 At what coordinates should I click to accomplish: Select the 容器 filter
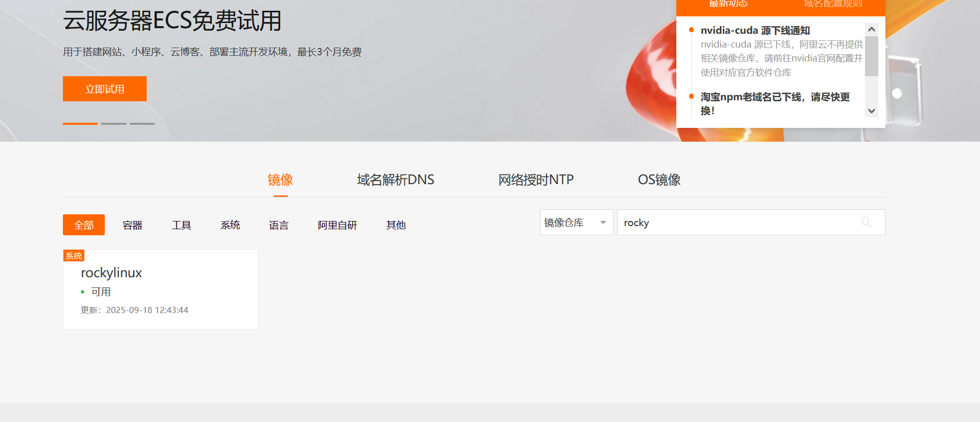point(132,225)
